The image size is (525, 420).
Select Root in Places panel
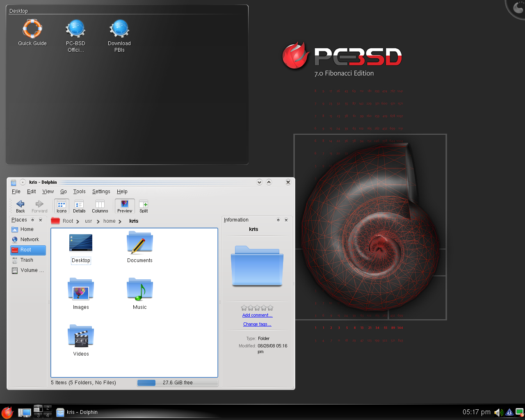(28, 250)
